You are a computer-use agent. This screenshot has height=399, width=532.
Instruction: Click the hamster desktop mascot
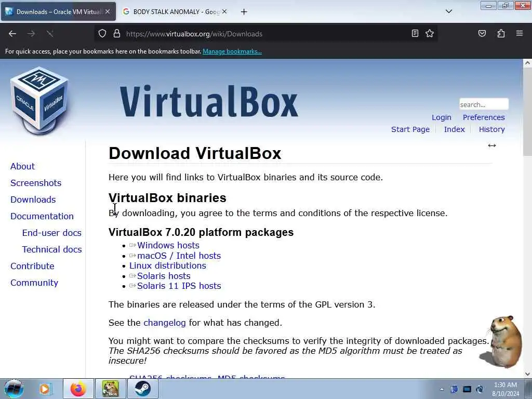502,342
